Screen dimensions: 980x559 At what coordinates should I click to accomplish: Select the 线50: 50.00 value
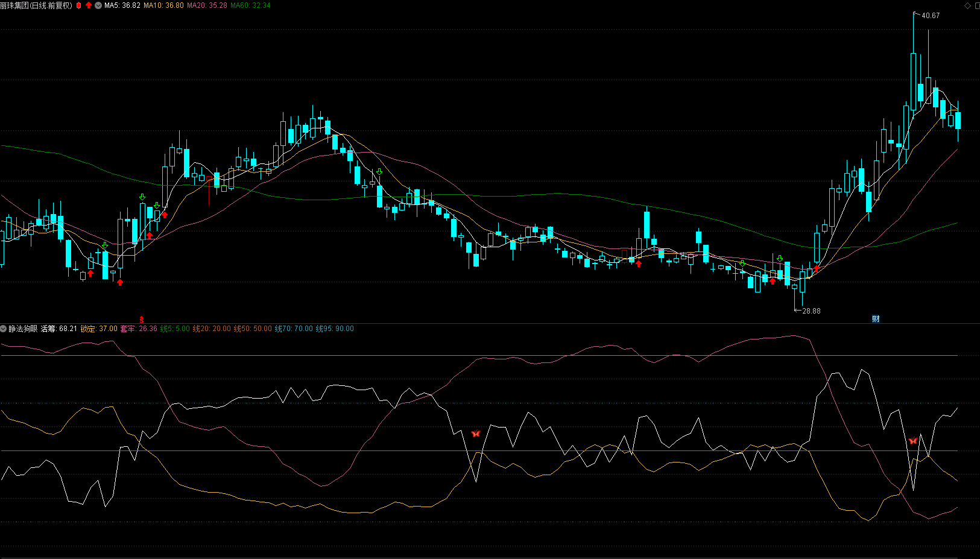pyautogui.click(x=253, y=329)
